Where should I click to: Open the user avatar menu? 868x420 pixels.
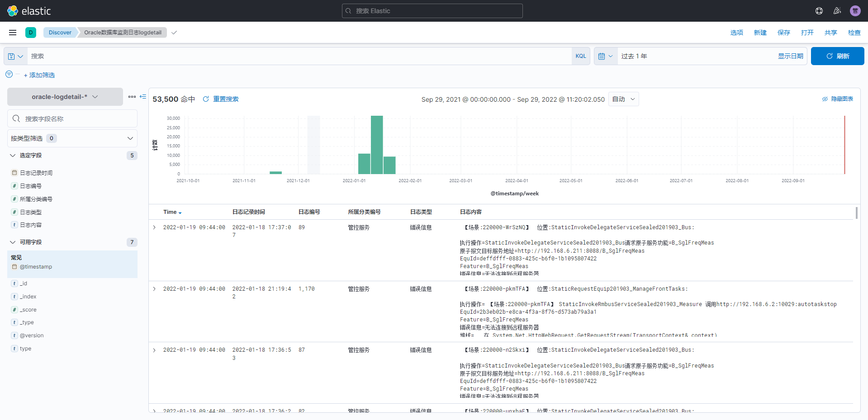point(855,11)
